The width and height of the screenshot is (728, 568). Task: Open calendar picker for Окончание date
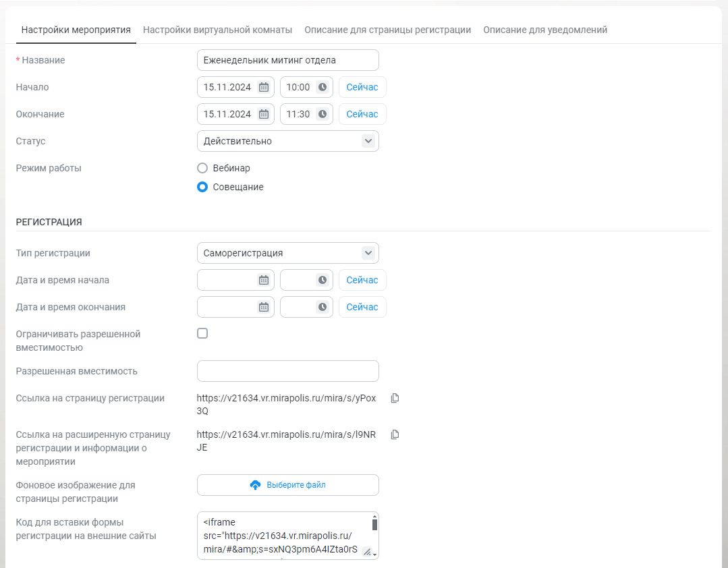pyautogui.click(x=264, y=114)
